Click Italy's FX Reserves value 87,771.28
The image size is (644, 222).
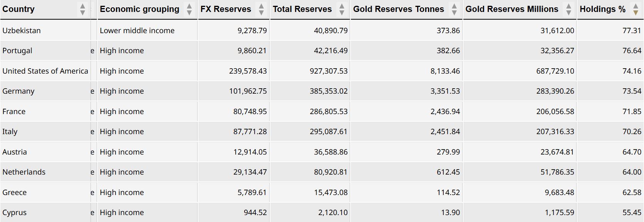[250, 132]
